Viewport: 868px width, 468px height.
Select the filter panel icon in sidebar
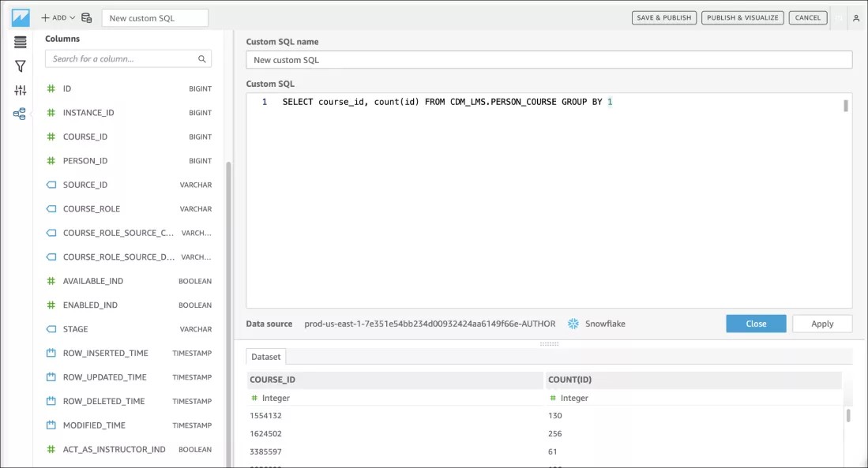point(18,66)
